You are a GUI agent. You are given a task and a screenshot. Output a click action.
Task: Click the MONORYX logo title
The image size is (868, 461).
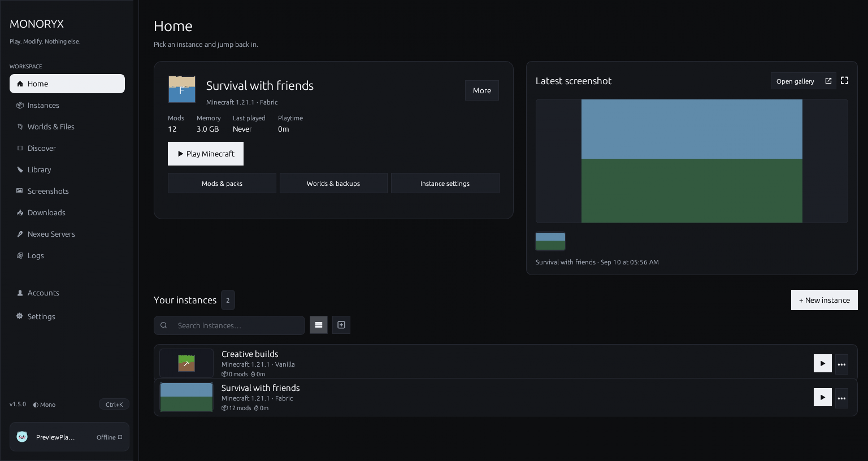37,24
